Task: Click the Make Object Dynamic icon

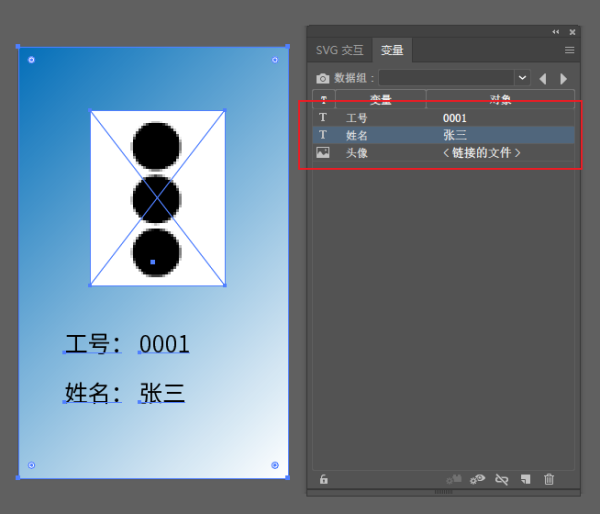Action: pyautogui.click(x=454, y=479)
